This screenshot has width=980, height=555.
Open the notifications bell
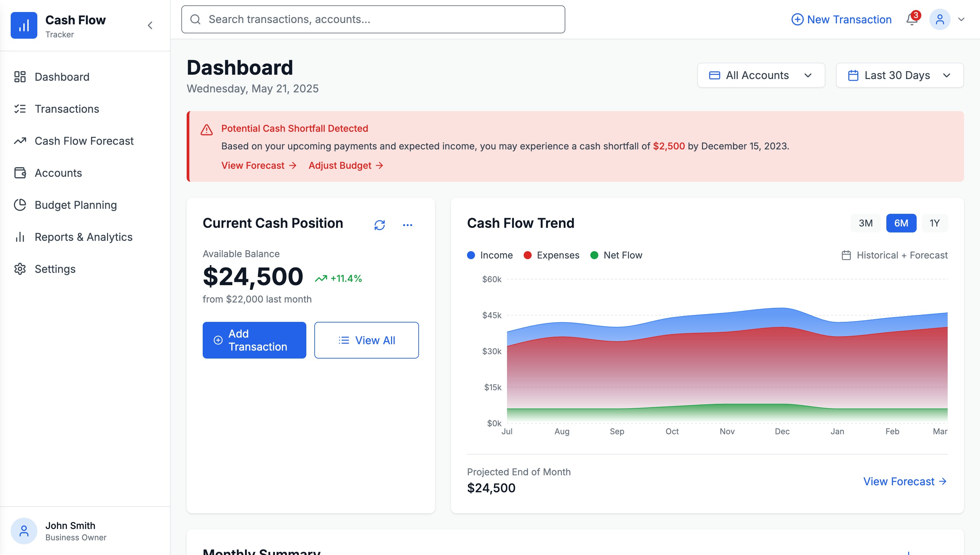(912, 19)
